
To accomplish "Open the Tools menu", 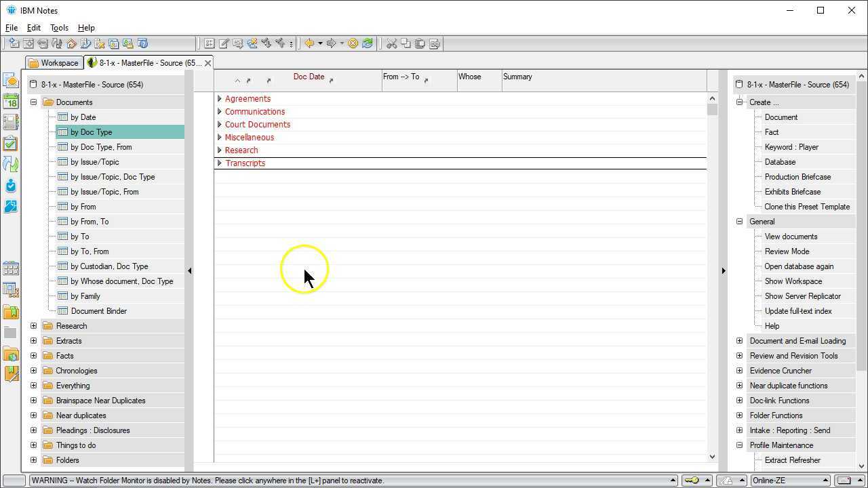I will coord(59,28).
